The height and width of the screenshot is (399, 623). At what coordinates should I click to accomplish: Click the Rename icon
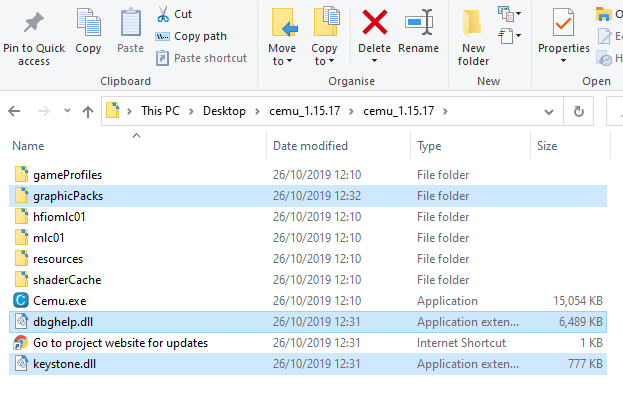tap(418, 22)
